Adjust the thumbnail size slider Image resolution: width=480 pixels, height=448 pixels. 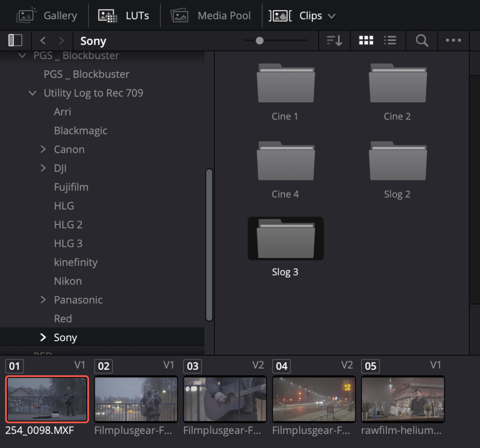[x=260, y=41]
